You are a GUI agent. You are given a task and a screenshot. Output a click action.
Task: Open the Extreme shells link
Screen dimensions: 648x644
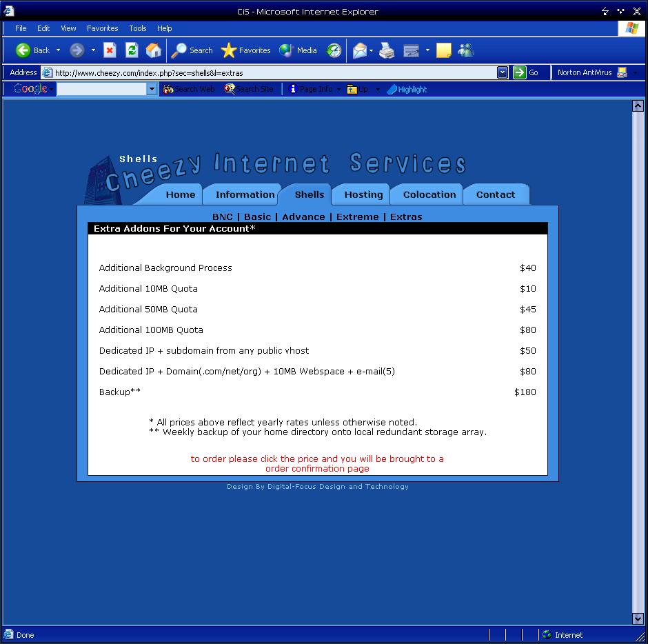[x=358, y=217]
